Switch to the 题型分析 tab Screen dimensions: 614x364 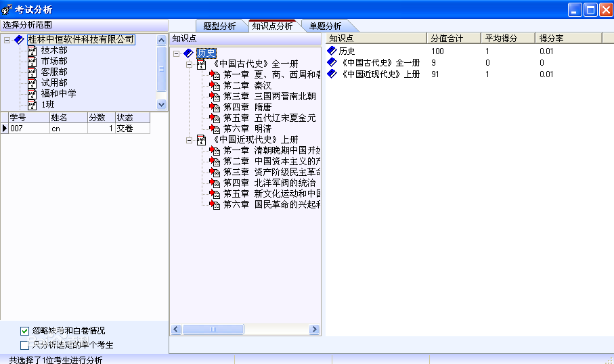click(x=220, y=26)
